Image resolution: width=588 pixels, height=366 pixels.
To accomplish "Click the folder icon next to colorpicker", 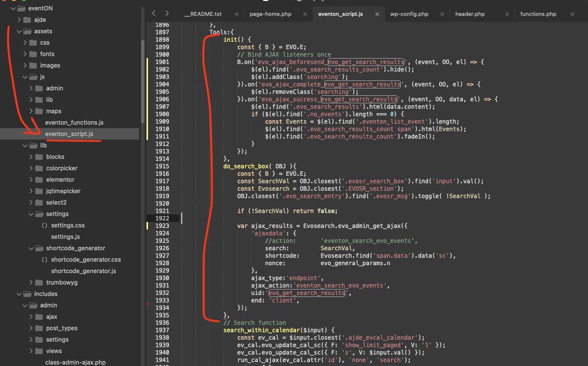I will pyautogui.click(x=39, y=168).
